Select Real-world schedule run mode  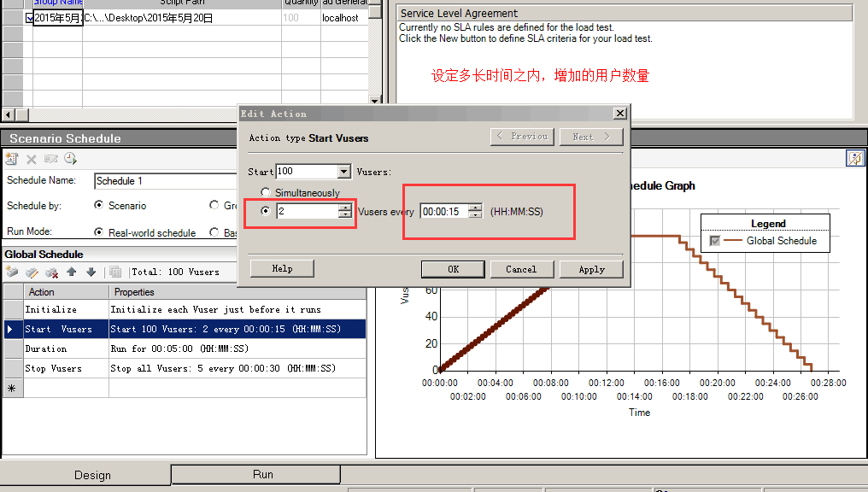(x=98, y=232)
